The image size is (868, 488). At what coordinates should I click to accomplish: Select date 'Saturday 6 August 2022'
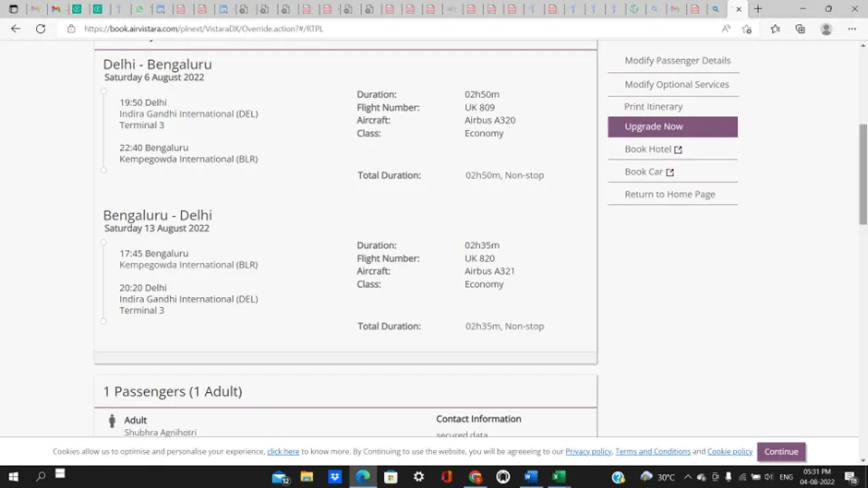pos(154,77)
